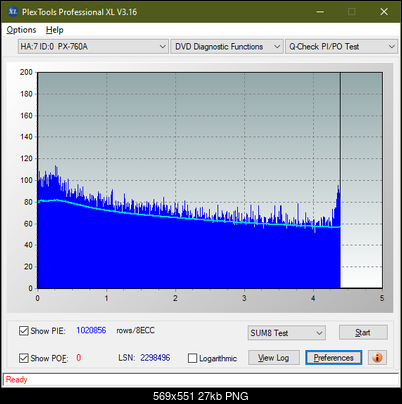Open the DVD Diagnostic Functions dropdown
This screenshot has width=402, height=404.
click(227, 47)
